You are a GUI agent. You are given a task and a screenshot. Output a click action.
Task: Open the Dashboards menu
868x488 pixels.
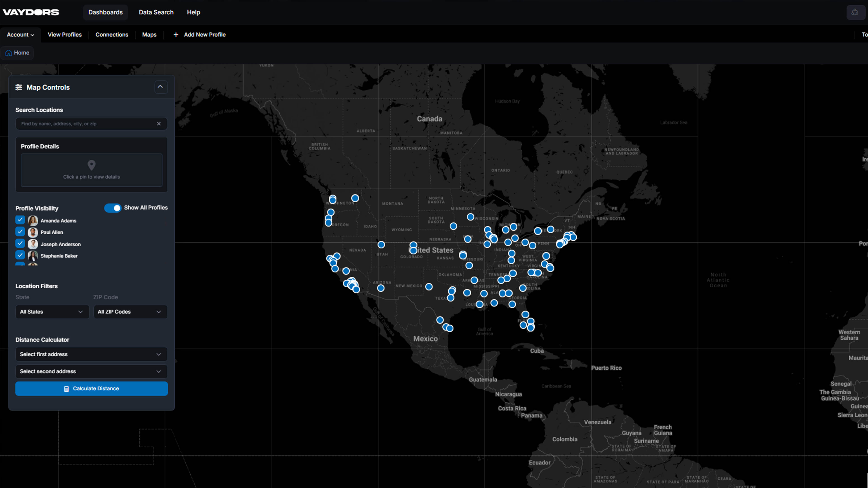[106, 12]
